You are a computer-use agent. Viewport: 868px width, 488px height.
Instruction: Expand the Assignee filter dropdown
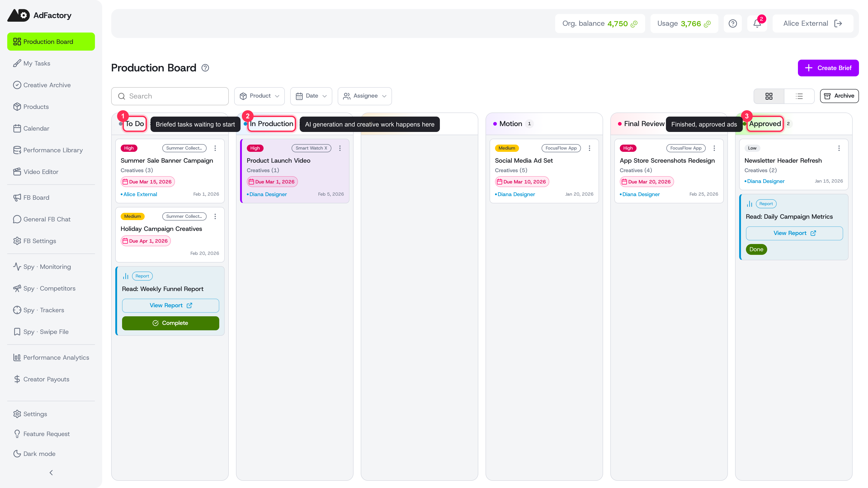point(365,96)
